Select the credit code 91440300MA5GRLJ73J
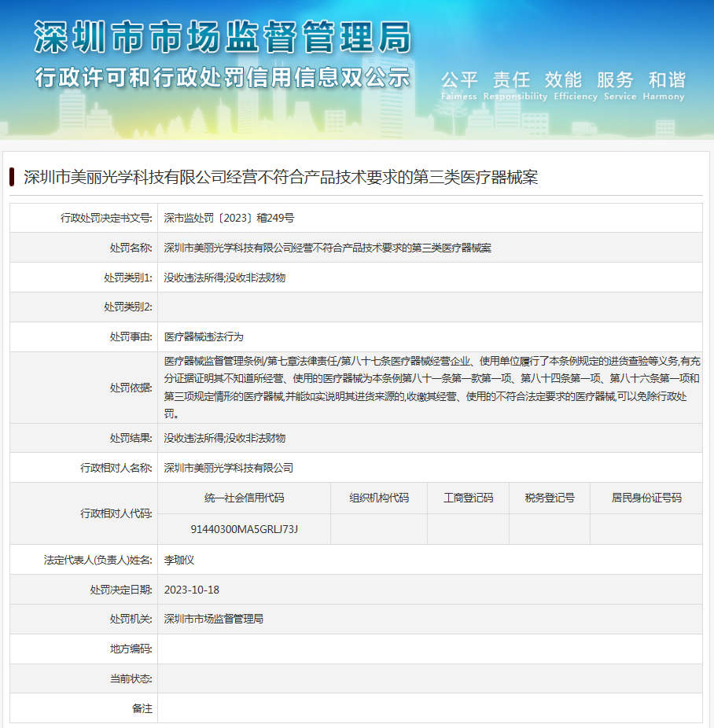714x728 pixels. 245,529
